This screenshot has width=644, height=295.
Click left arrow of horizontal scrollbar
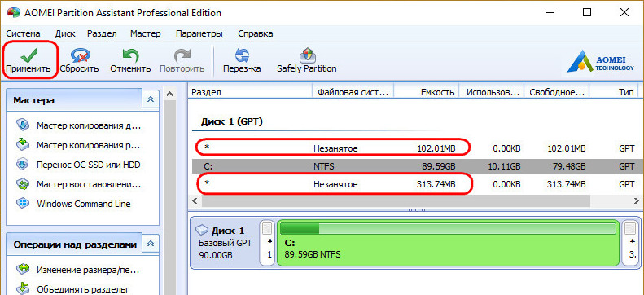(x=195, y=201)
